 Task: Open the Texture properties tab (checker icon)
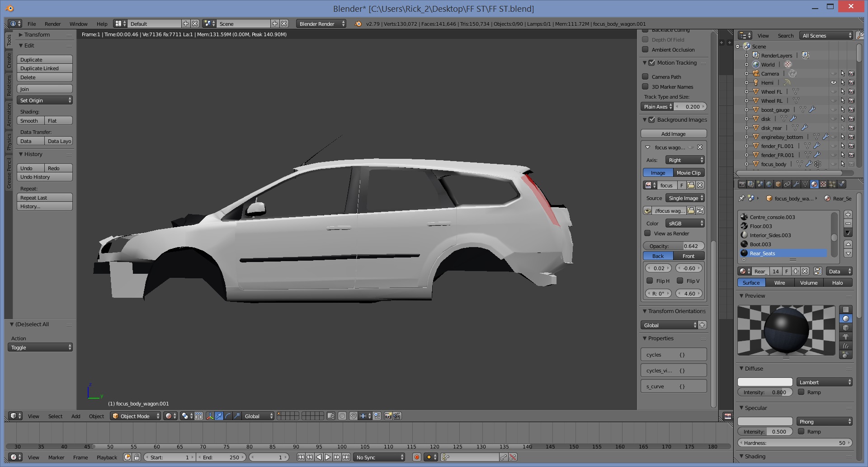[x=823, y=184]
